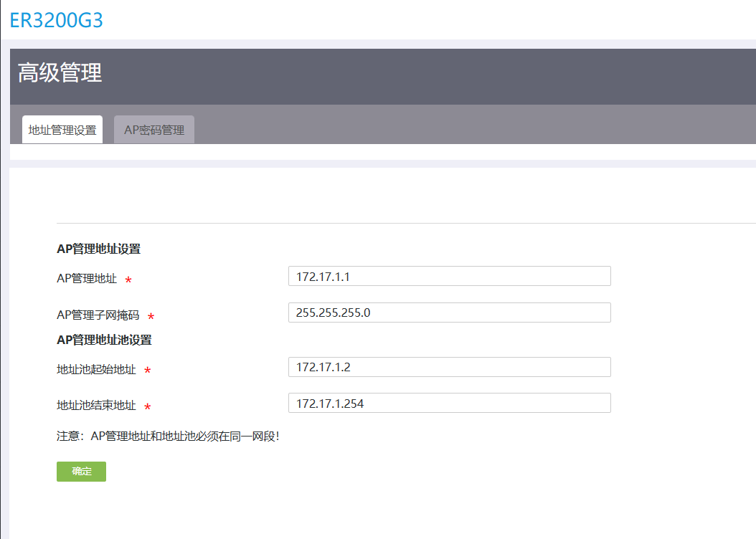Click the ER3200G3 device title
The width and height of the screenshot is (756, 539).
click(x=57, y=20)
